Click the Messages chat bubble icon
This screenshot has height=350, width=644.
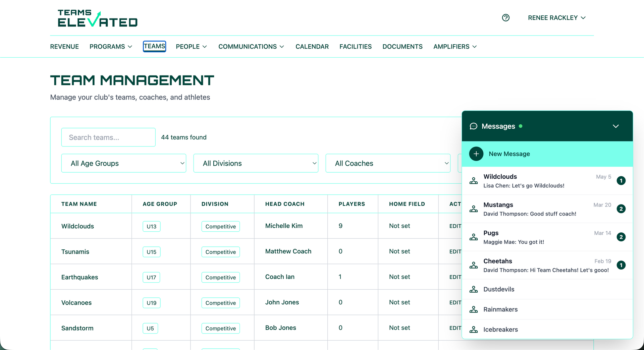(x=473, y=126)
